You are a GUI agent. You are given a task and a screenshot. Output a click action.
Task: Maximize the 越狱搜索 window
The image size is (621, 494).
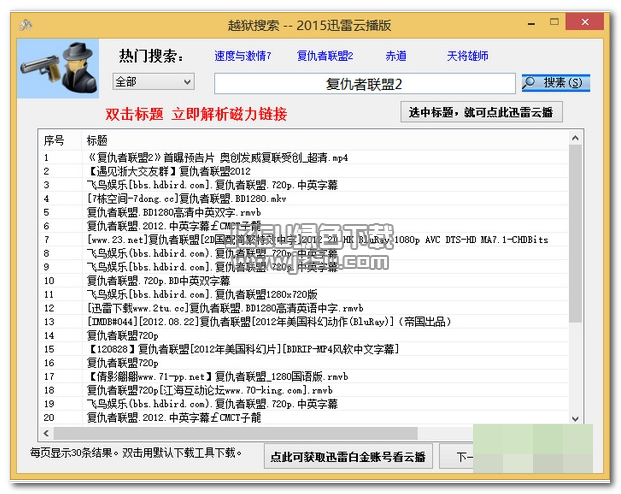pyautogui.click(x=554, y=22)
